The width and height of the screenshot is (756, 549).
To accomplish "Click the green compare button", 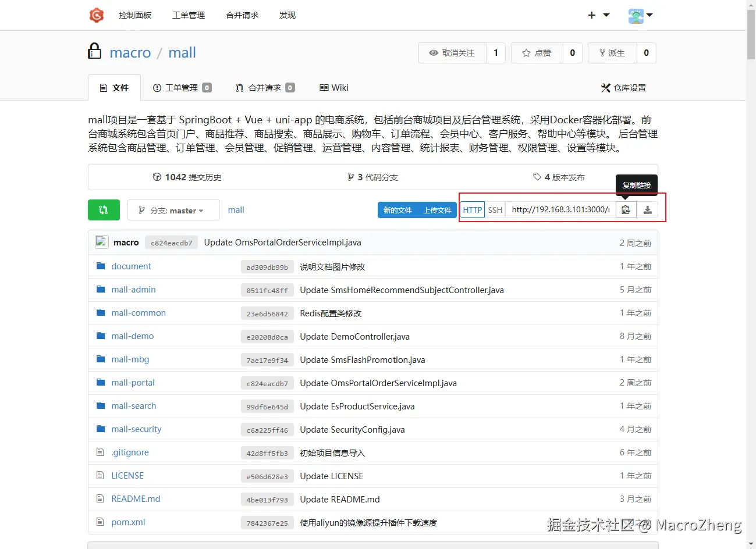I will pyautogui.click(x=104, y=210).
